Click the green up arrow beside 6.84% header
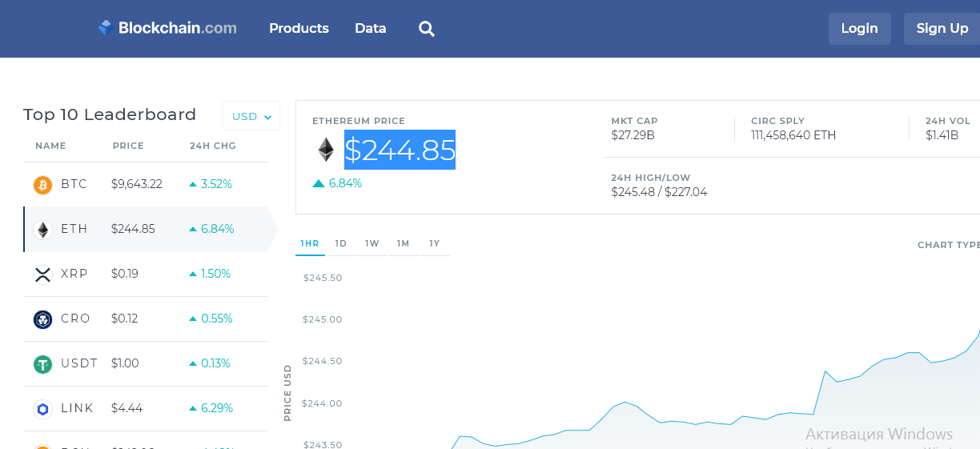This screenshot has height=449, width=980. pos(319,183)
